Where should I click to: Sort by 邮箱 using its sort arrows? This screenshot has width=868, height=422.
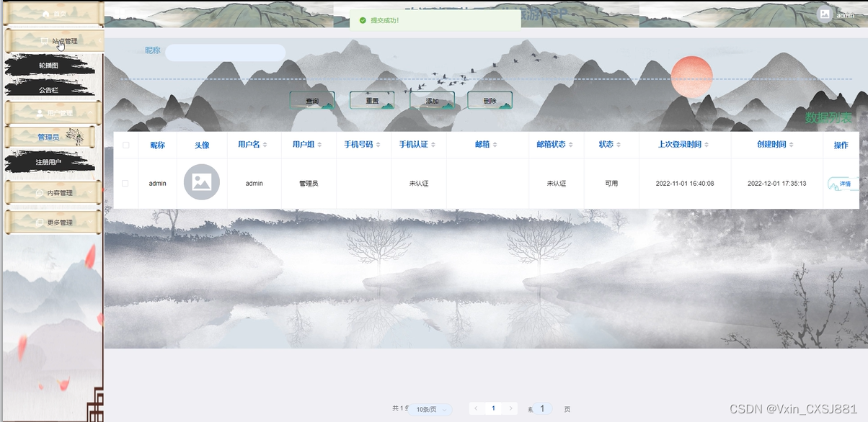[495, 145]
